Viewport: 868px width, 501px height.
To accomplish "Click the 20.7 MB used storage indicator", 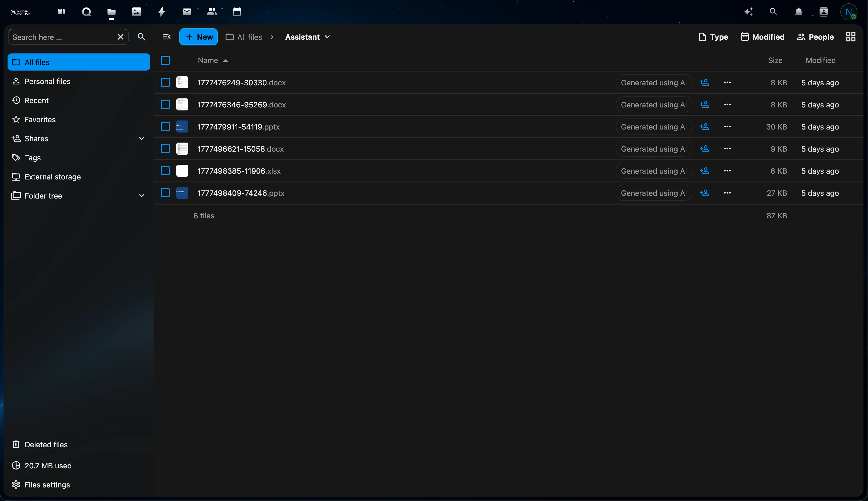I will pos(79,465).
